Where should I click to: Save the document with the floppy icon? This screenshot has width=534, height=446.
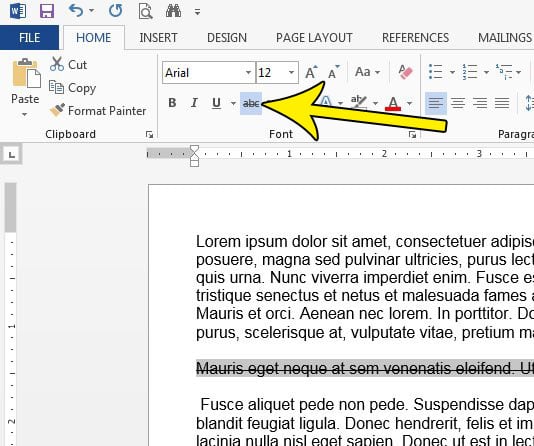click(x=47, y=11)
